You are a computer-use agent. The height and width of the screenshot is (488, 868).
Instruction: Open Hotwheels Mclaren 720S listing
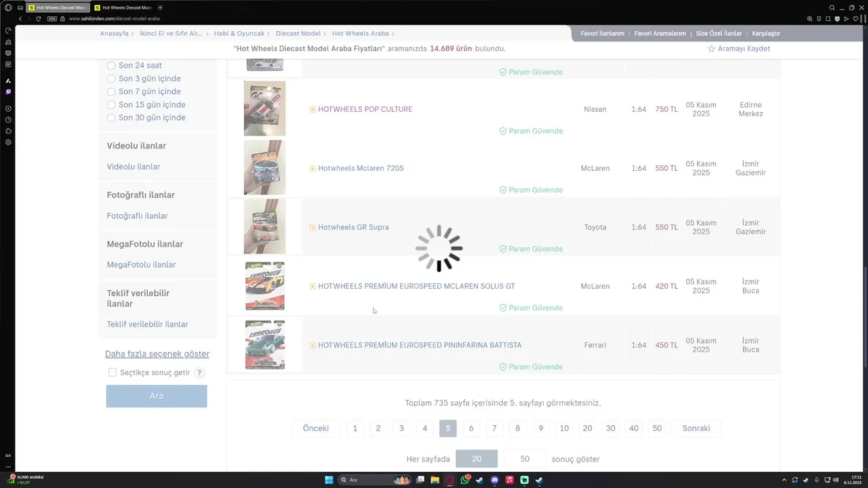coord(361,168)
